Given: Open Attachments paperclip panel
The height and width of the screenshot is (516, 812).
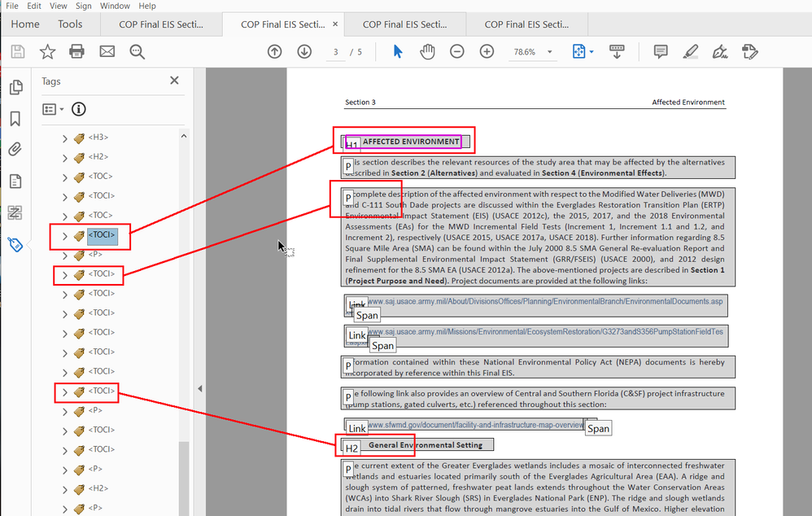Looking at the screenshot, I should tap(15, 150).
